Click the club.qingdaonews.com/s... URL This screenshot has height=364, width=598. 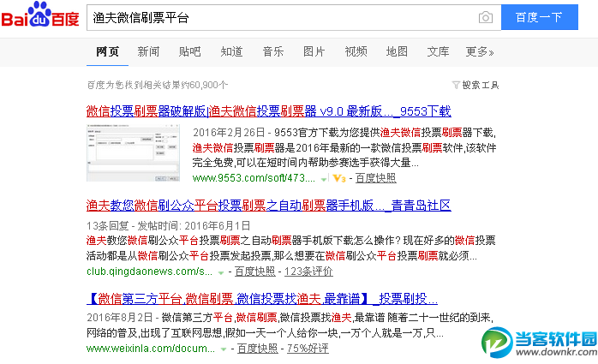[x=149, y=272]
